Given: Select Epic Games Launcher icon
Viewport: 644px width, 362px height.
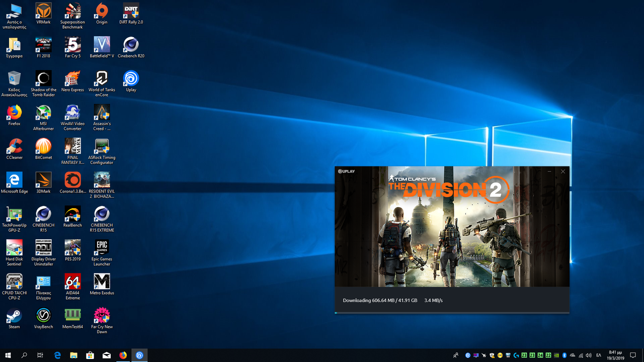Looking at the screenshot, I should tap(102, 252).
